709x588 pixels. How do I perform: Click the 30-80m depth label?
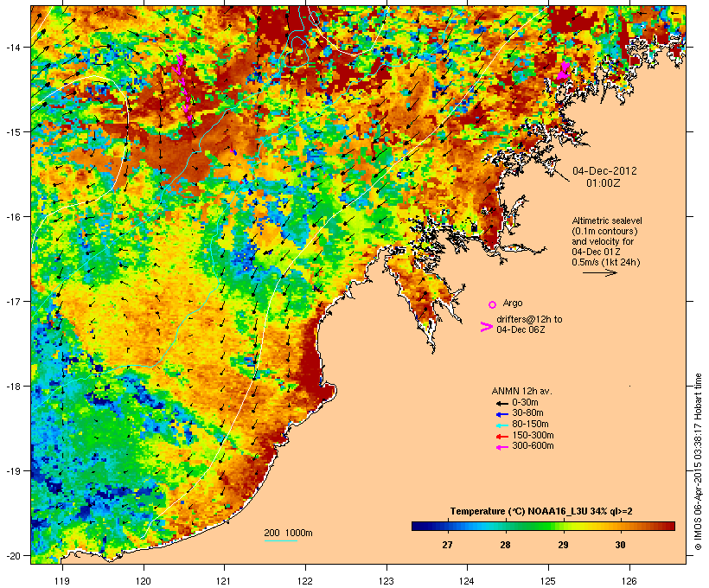point(527,413)
